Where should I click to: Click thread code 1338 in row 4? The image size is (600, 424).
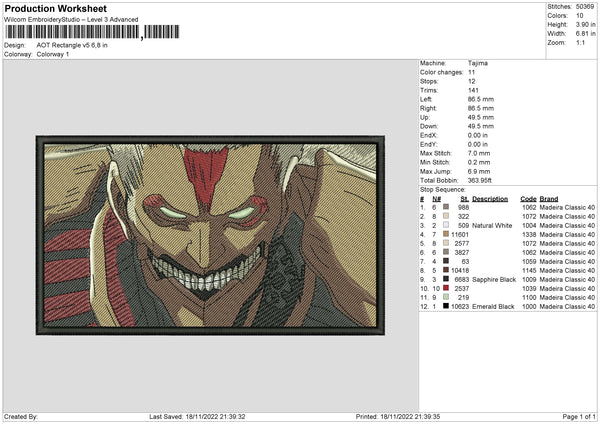coord(529,235)
